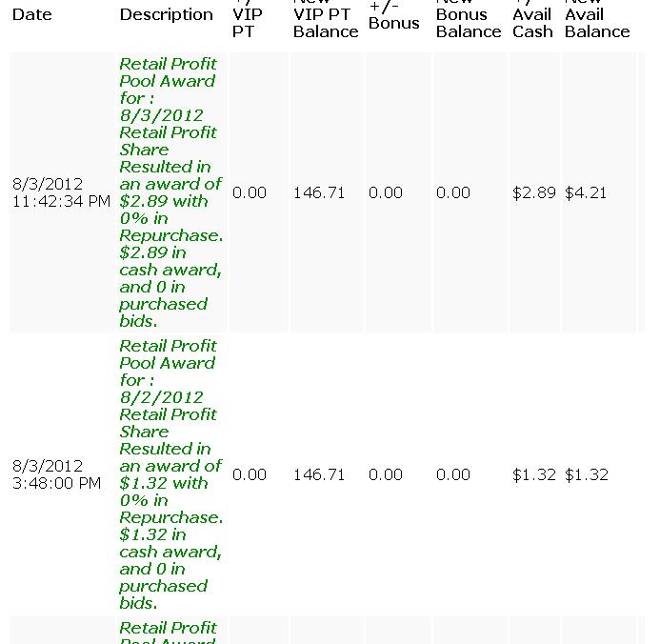Click the $1.32 avail cash cell in the 3:48:00 PM row
Screen dimensions: 660x644
pyautogui.click(x=533, y=474)
